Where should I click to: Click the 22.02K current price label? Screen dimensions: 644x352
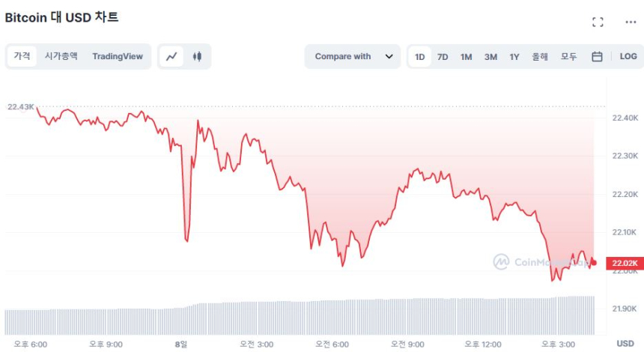click(x=625, y=262)
